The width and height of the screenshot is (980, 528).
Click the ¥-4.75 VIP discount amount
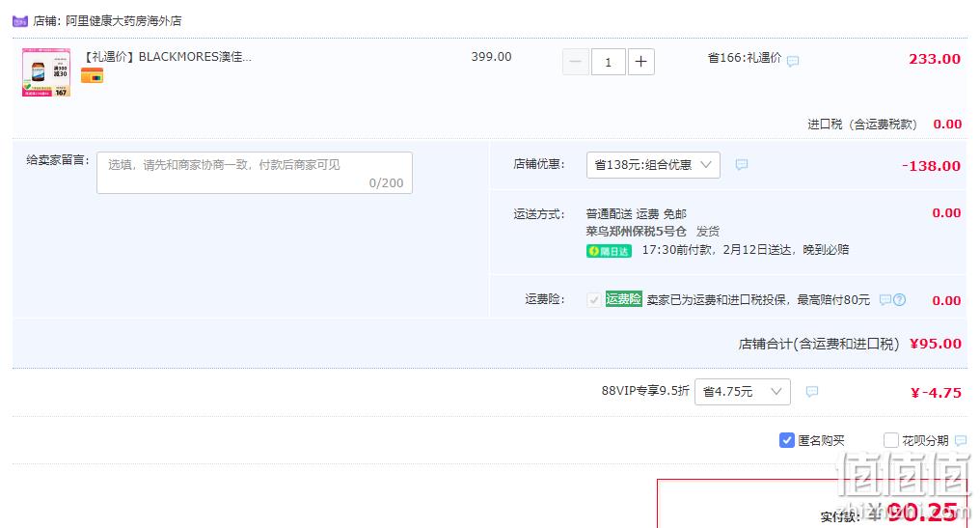pyautogui.click(x=936, y=393)
